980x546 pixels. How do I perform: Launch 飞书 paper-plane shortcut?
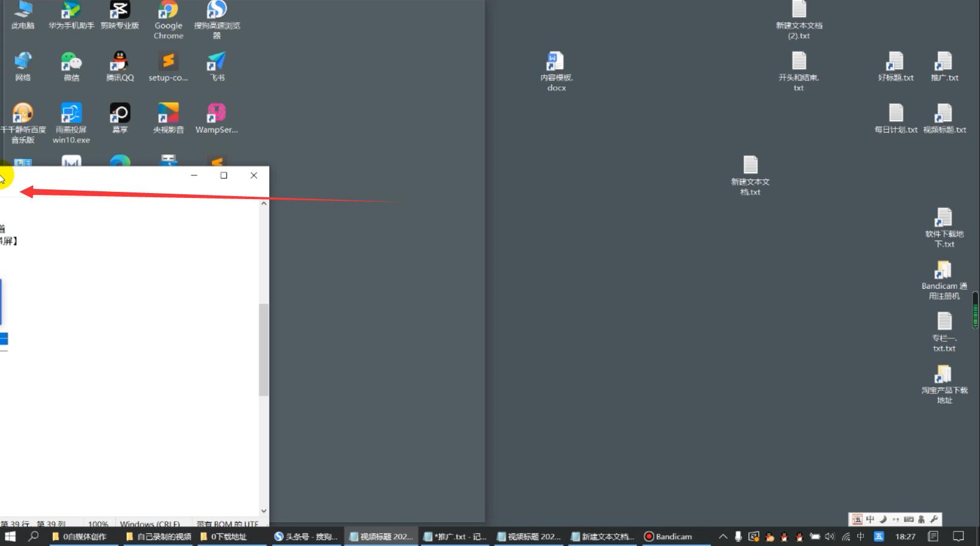pos(217,66)
